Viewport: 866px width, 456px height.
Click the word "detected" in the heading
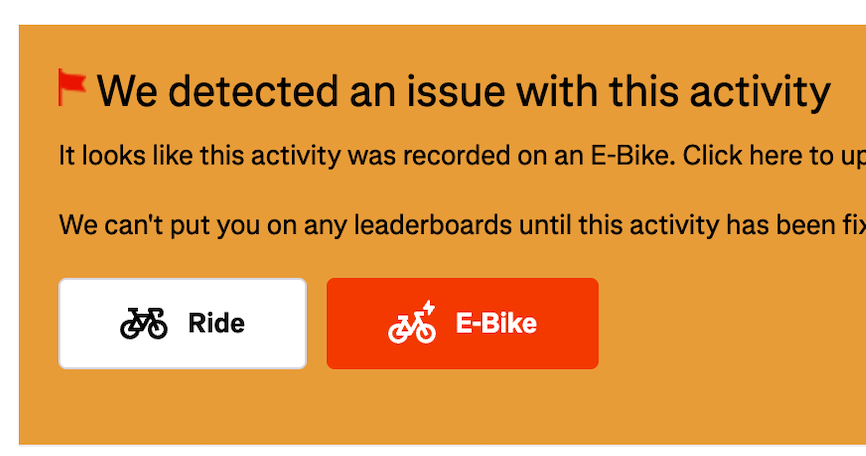coord(257,92)
